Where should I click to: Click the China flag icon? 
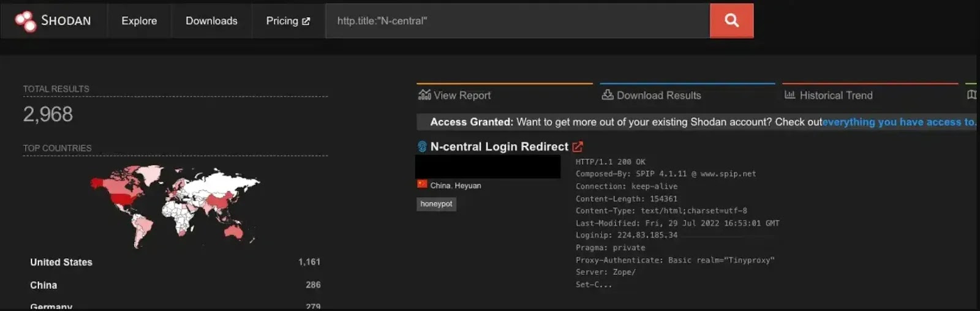tap(422, 184)
